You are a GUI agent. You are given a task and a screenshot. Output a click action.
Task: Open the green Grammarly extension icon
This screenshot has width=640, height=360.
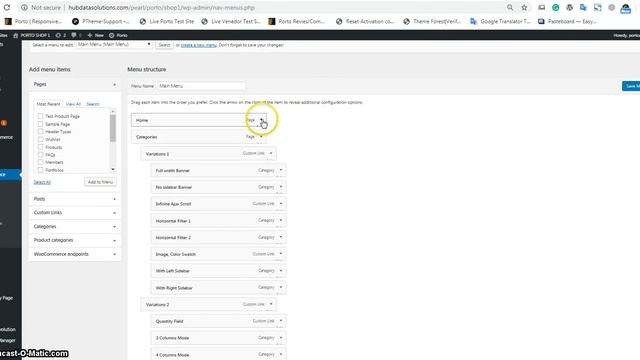tap(556, 7)
